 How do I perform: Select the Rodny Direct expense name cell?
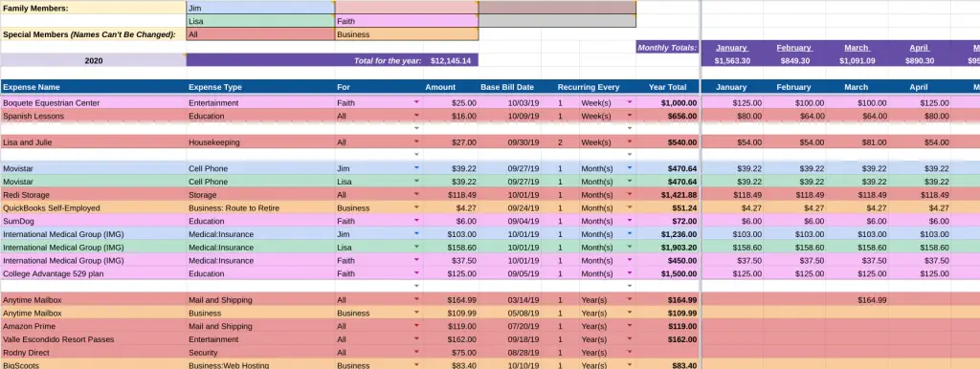pyautogui.click(x=93, y=352)
